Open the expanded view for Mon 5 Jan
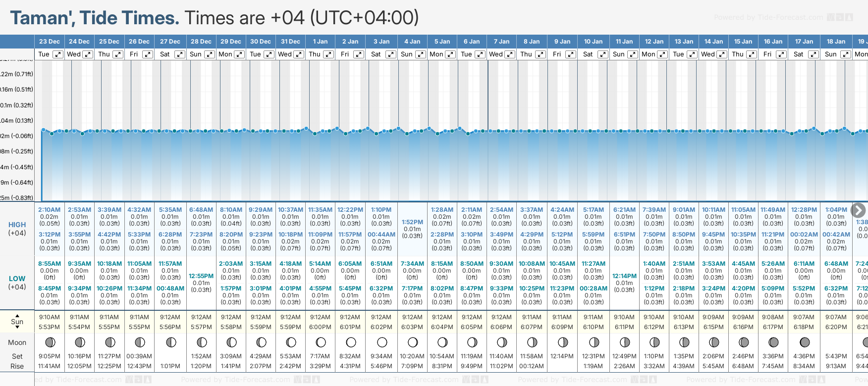 tap(450, 54)
